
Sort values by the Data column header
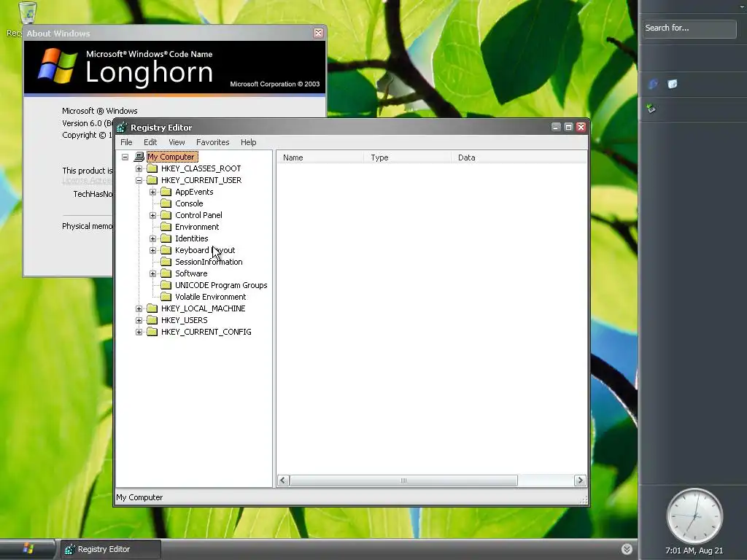(x=519, y=157)
